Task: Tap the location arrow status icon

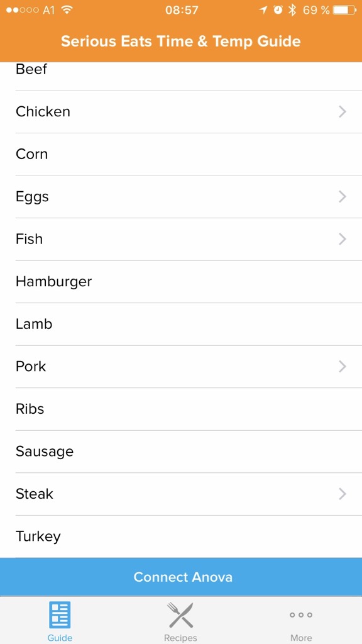Action: (263, 10)
